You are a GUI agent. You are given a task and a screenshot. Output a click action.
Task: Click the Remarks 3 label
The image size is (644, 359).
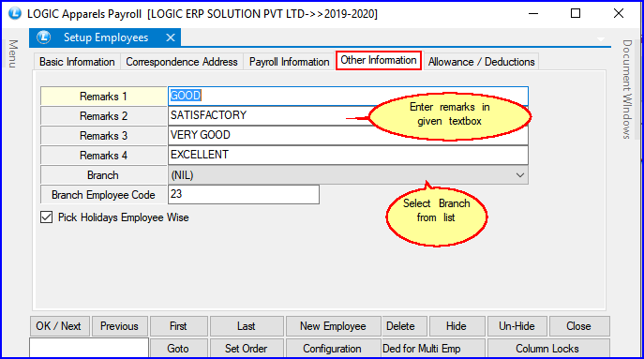(103, 136)
